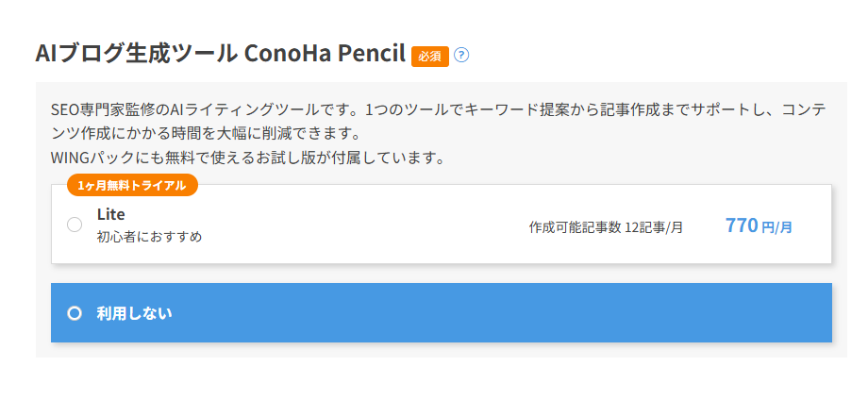Click the 1ヶ月無料トライアル orange badge
This screenshot has height=400, width=868.
132,185
